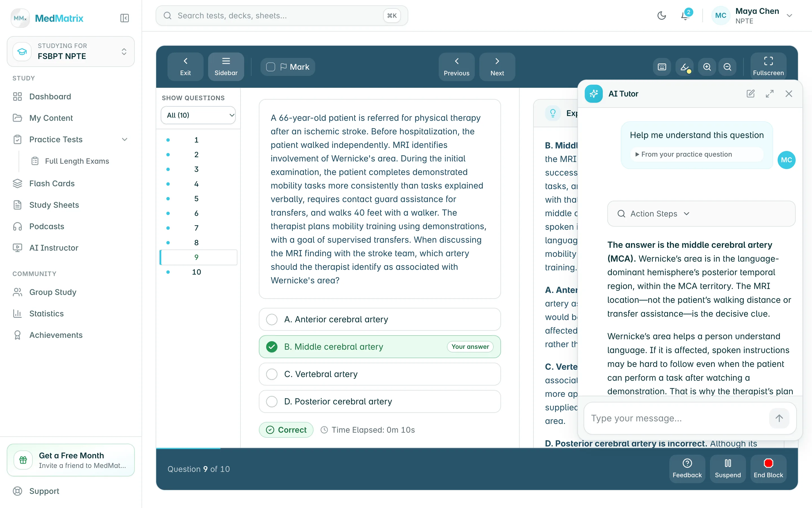Go to Previous question

click(456, 67)
